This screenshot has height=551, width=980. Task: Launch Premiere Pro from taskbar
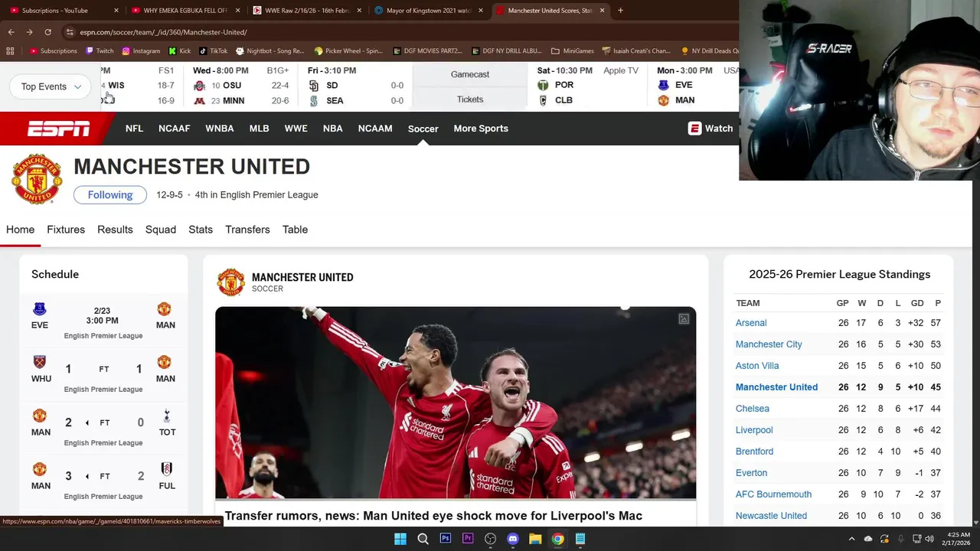[468, 539]
